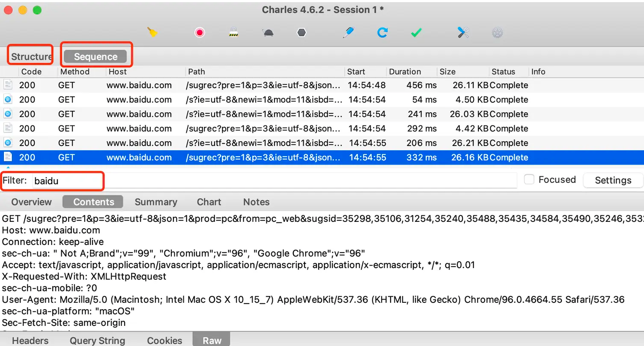The image size is (644, 346).
Task: Sort by the Host column header
Action: point(118,72)
